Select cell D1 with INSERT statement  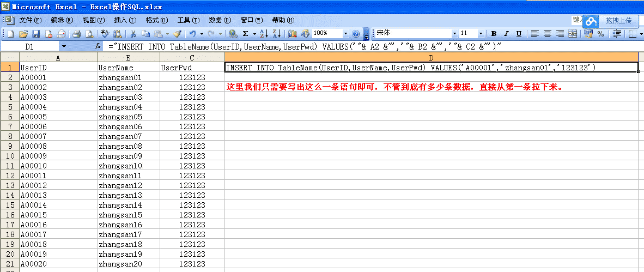point(432,68)
